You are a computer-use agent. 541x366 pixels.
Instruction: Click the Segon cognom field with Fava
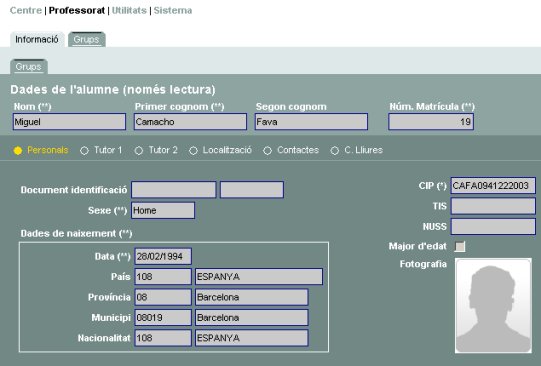(311, 121)
